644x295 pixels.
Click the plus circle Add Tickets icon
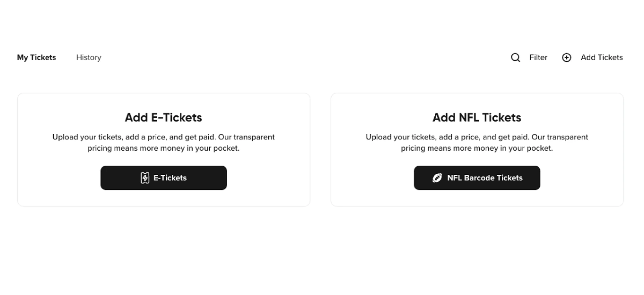pos(567,58)
